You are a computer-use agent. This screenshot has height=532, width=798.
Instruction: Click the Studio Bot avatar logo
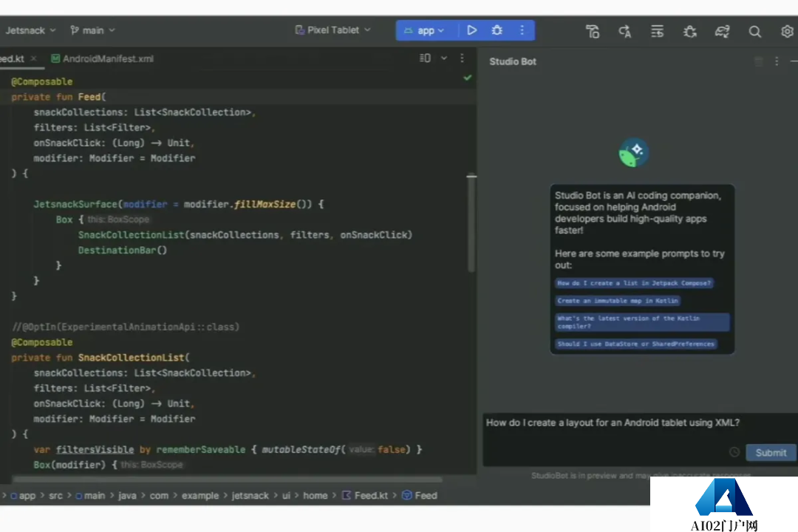633,153
